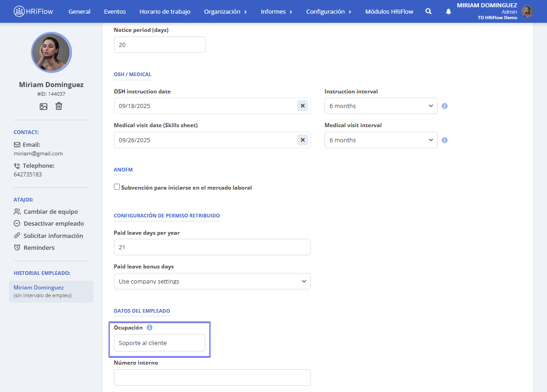547x392 pixels.
Task: Click the email envelope icon
Action: (x=17, y=144)
